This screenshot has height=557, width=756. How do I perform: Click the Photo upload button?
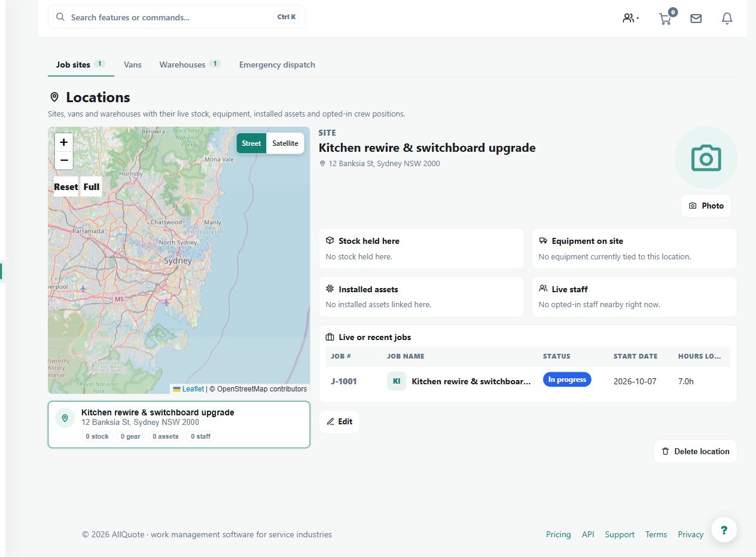click(x=706, y=206)
